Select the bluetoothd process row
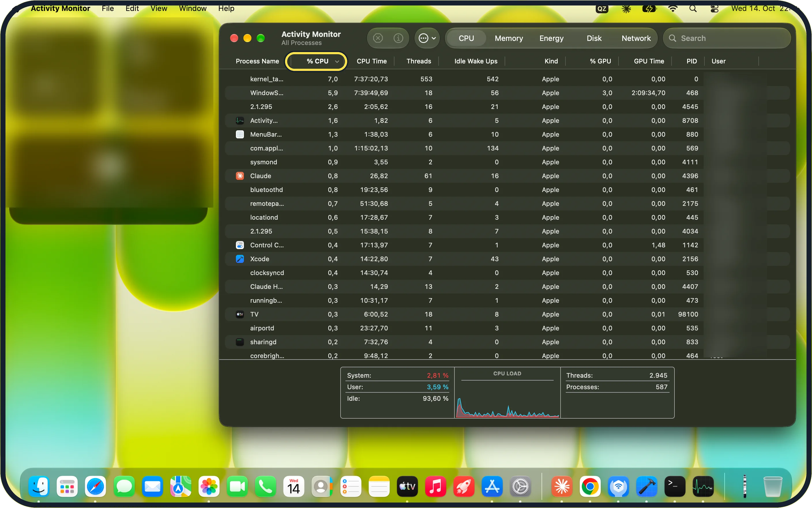Screen dimensions: 812x508 (x=507, y=190)
